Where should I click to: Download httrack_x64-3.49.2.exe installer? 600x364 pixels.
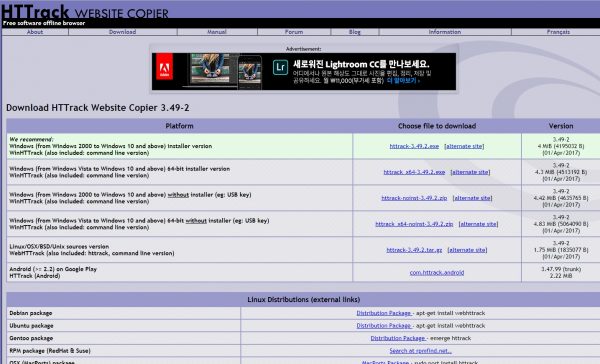click(x=414, y=172)
